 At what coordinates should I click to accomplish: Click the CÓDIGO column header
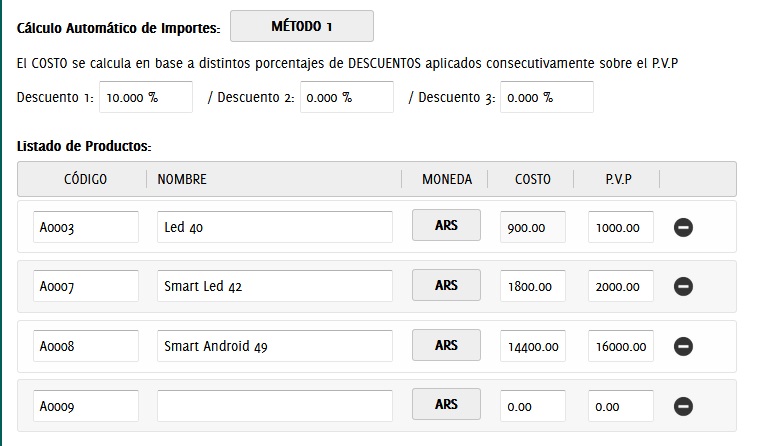click(x=85, y=179)
